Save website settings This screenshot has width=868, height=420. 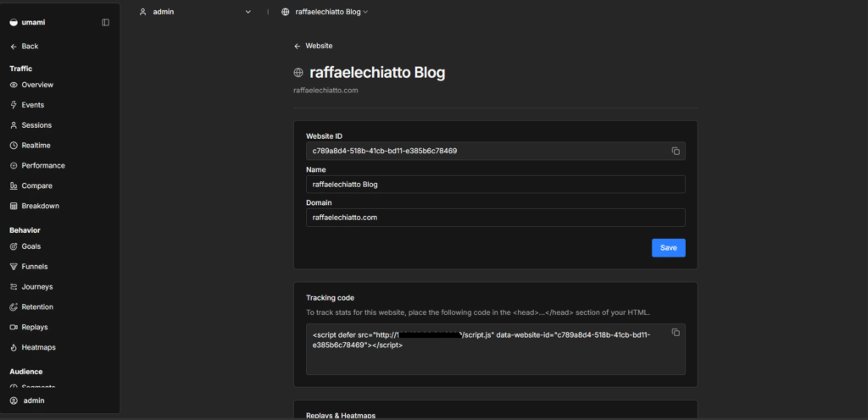coord(668,247)
